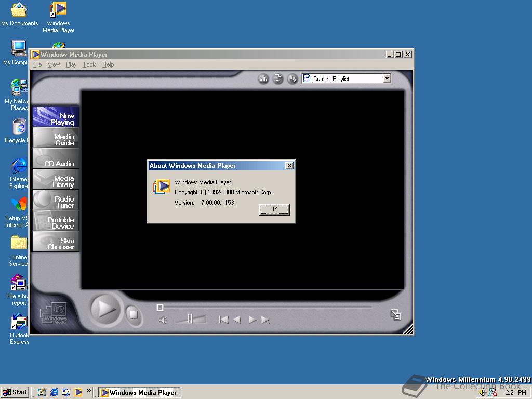
Task: Click Show Desktop quick launch icon
Action: (42, 393)
